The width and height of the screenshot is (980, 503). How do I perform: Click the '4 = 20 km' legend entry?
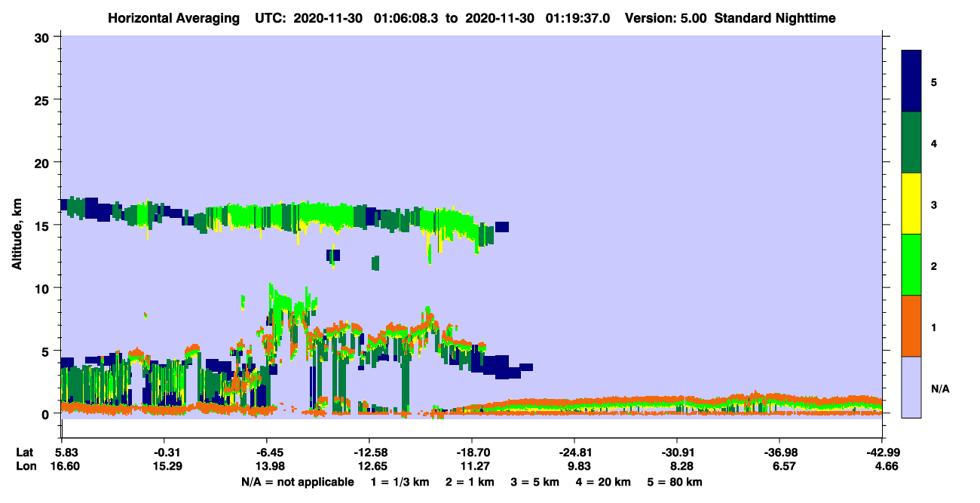(603, 482)
